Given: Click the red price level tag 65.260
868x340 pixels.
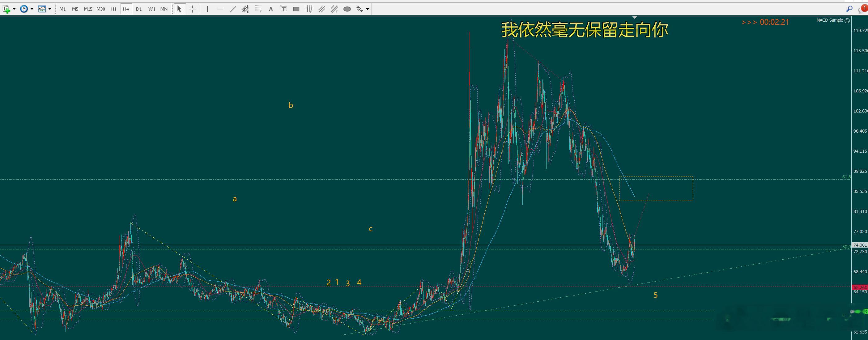Looking at the screenshot, I should 860,287.
